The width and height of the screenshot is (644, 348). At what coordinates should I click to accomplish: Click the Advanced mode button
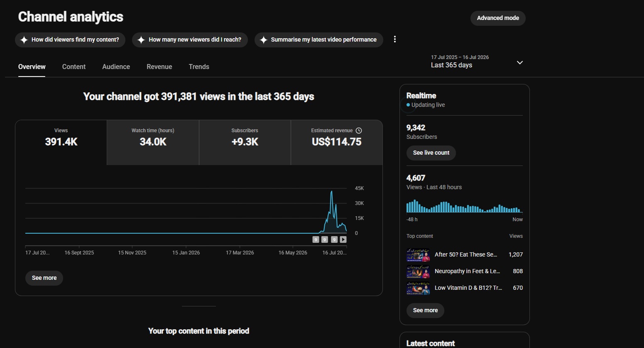tap(498, 18)
